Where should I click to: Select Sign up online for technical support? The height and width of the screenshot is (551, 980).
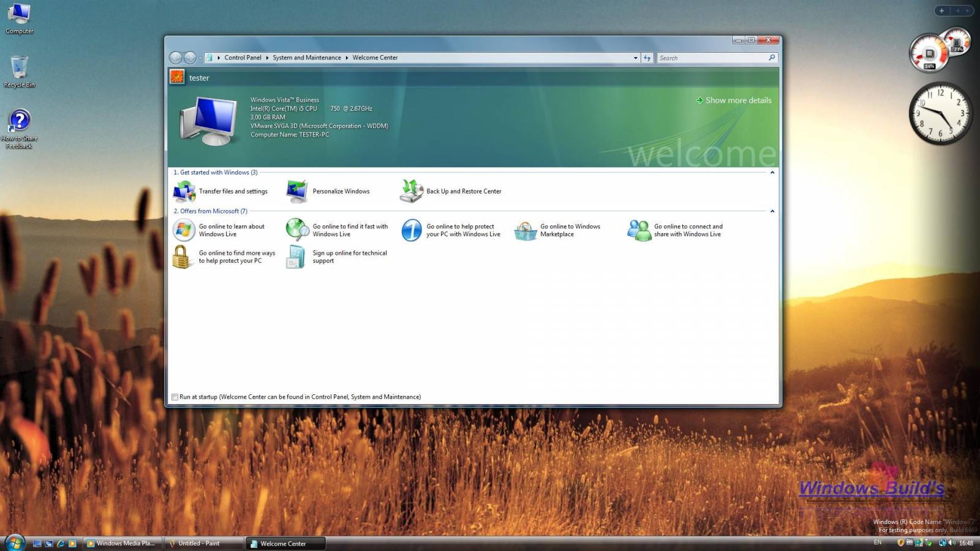coord(337,257)
